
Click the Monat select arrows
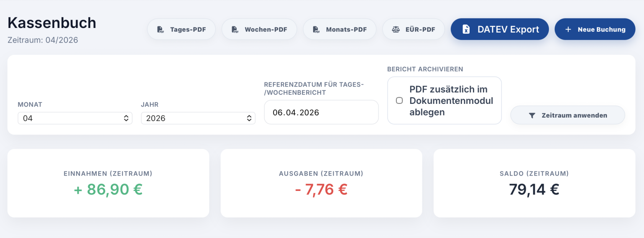(126, 118)
